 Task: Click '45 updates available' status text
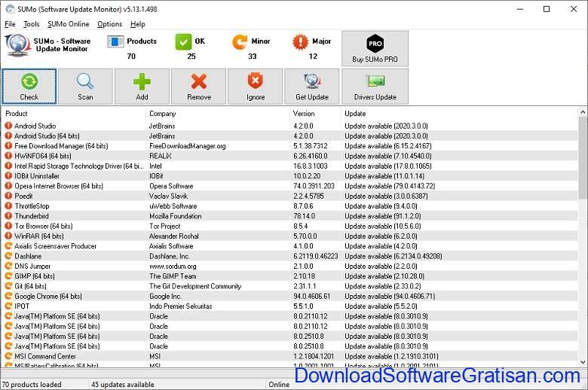(123, 385)
